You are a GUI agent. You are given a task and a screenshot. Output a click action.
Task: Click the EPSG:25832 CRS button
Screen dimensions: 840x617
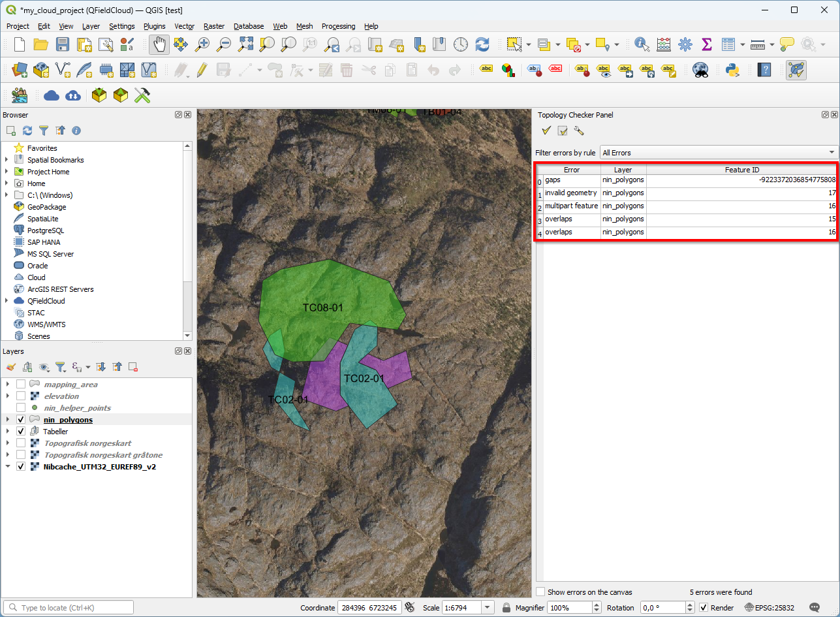click(770, 608)
